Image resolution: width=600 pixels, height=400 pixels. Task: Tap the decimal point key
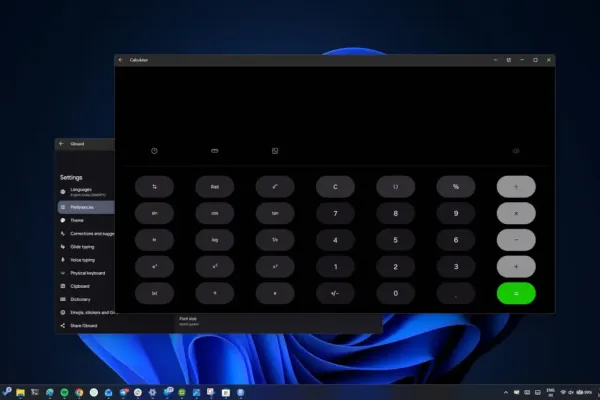click(x=456, y=294)
